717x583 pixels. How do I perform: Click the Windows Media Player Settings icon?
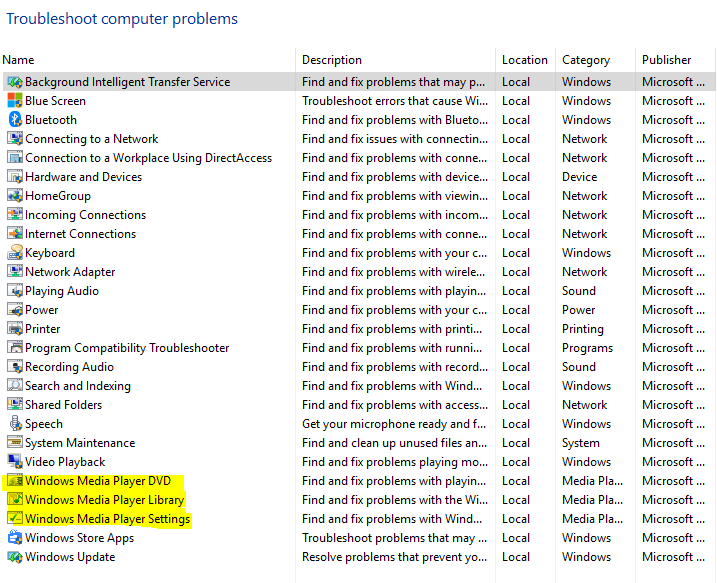[15, 519]
